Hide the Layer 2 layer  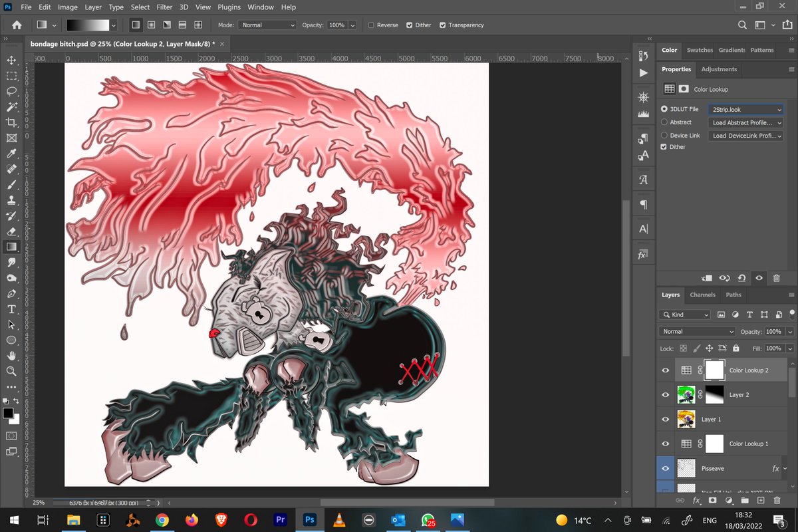coord(666,394)
